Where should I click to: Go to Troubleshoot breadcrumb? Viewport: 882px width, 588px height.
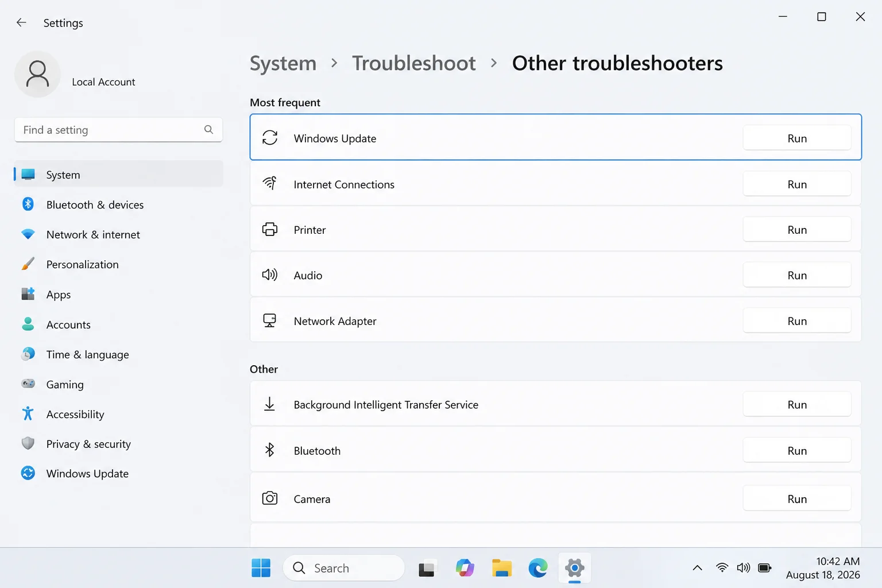coord(413,63)
